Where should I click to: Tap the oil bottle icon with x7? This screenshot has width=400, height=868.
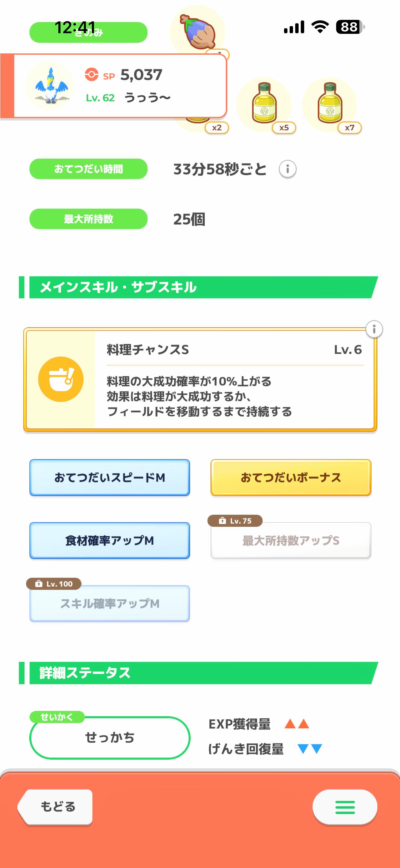point(330,104)
